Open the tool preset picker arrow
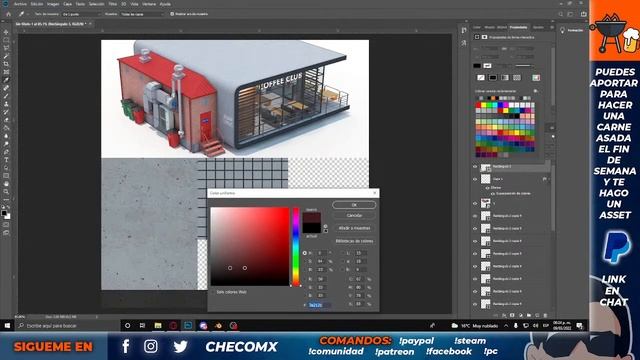 point(27,14)
